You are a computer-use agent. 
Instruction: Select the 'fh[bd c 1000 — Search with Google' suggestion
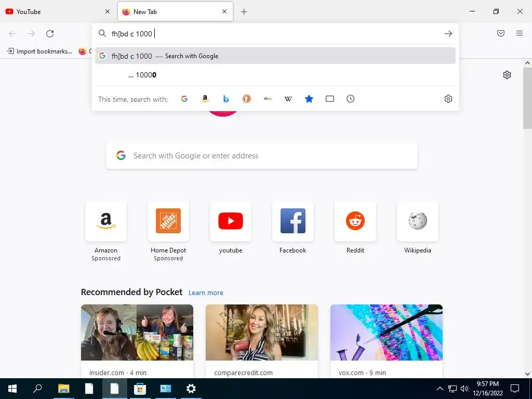(275, 56)
